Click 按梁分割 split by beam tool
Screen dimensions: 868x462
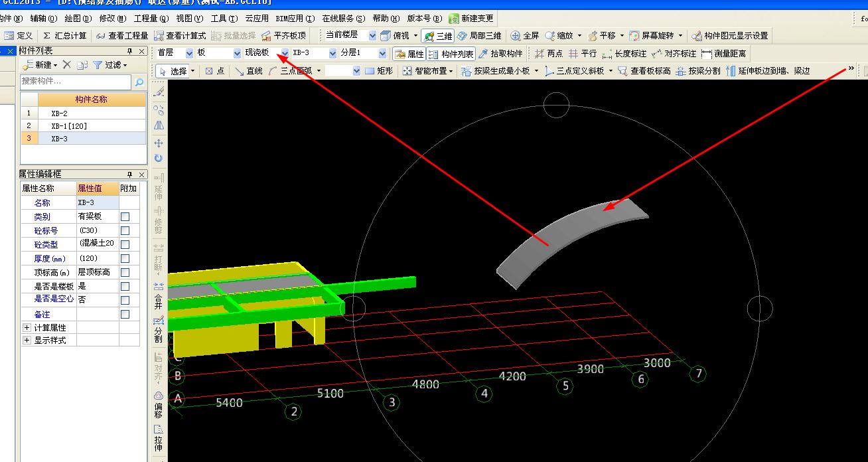[697, 70]
